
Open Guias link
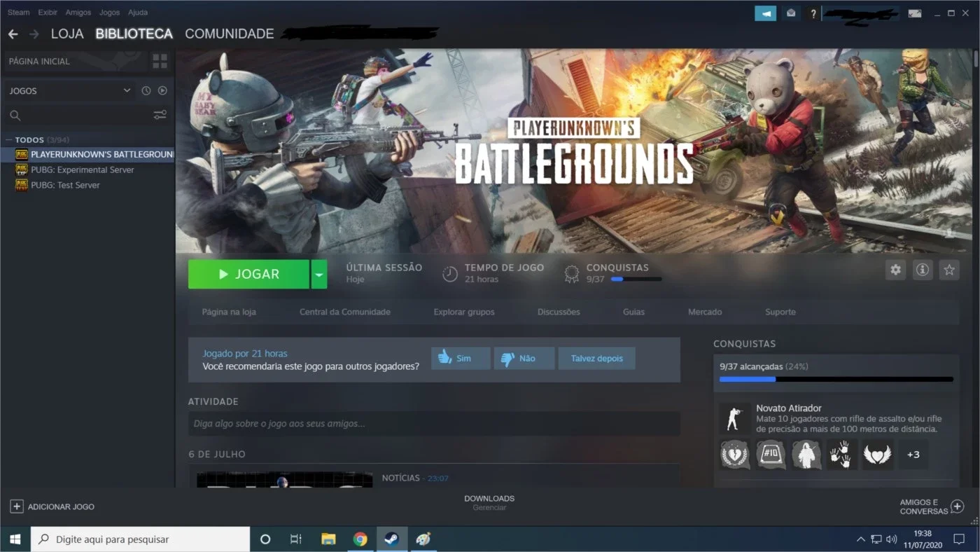[x=633, y=312]
